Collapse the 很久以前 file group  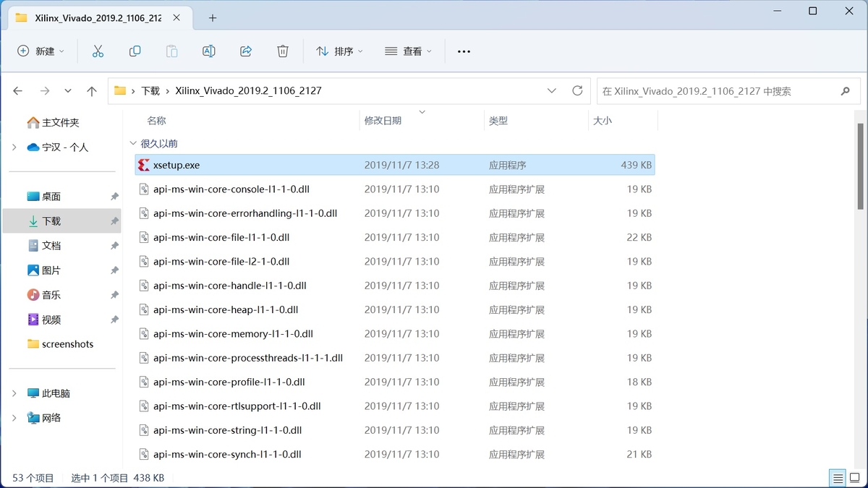(x=132, y=144)
